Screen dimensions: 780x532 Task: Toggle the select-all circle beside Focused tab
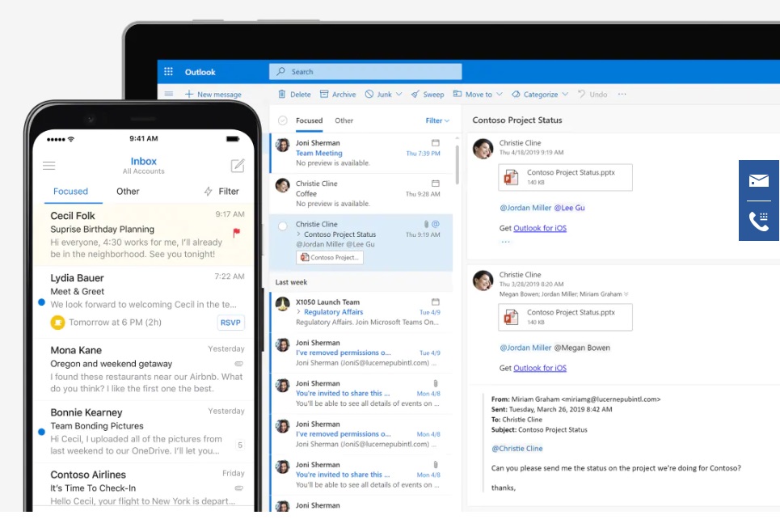click(283, 120)
